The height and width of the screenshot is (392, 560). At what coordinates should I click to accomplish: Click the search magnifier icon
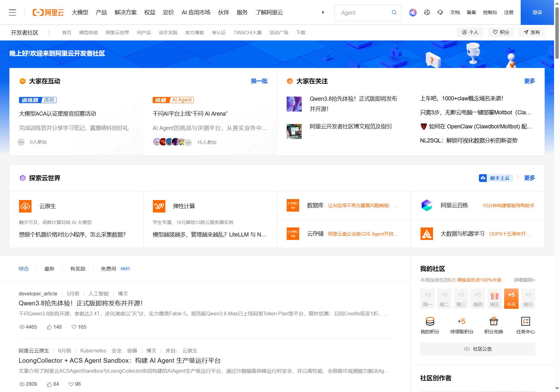click(394, 12)
